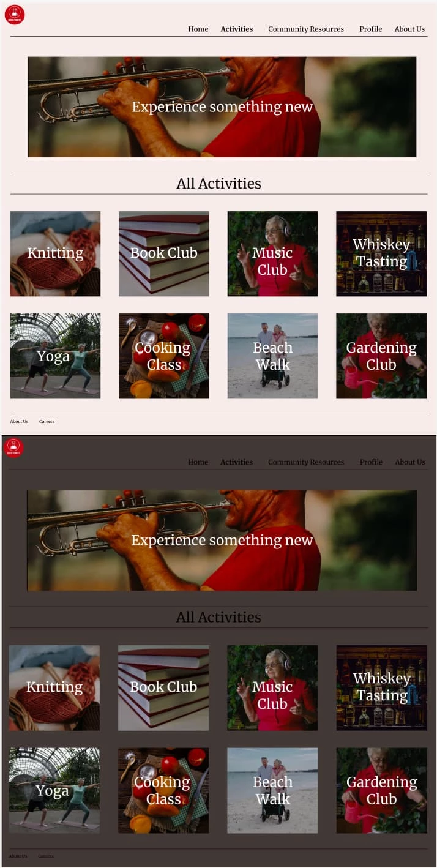The height and width of the screenshot is (868, 437).
Task: Open Gardening Club card in dark theme
Action: pos(382,790)
